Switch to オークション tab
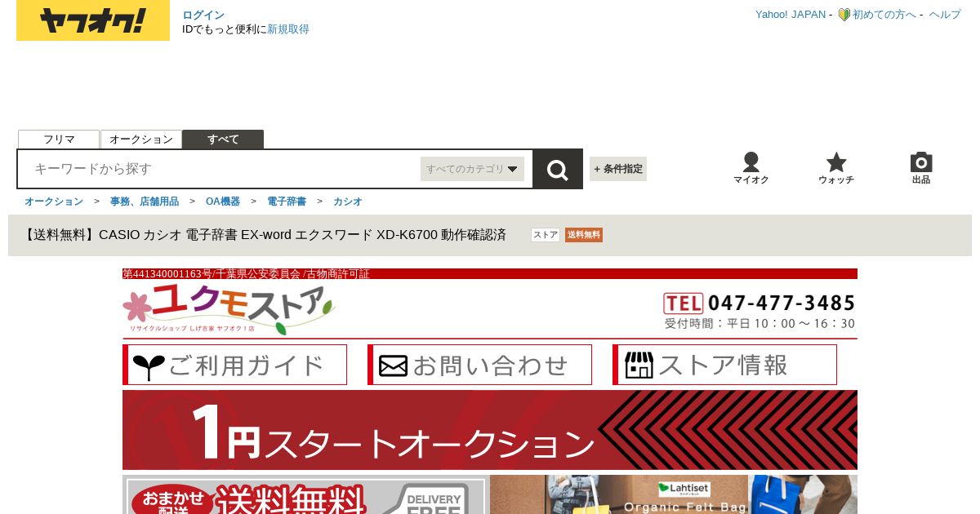The height and width of the screenshot is (514, 980). (141, 140)
